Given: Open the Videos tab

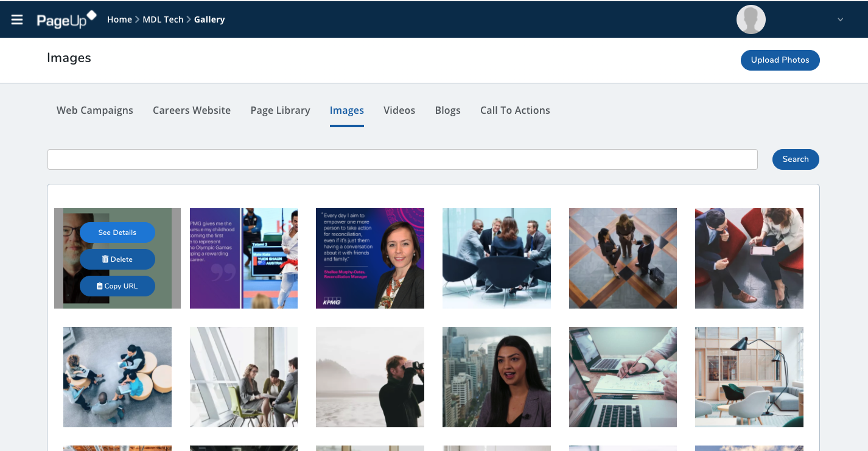Looking at the screenshot, I should pyautogui.click(x=399, y=110).
